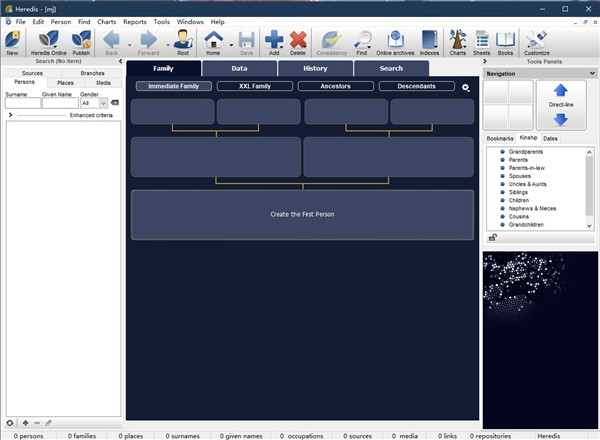Expand the Enhanced criteria section
600x440 pixels.
click(x=10, y=115)
